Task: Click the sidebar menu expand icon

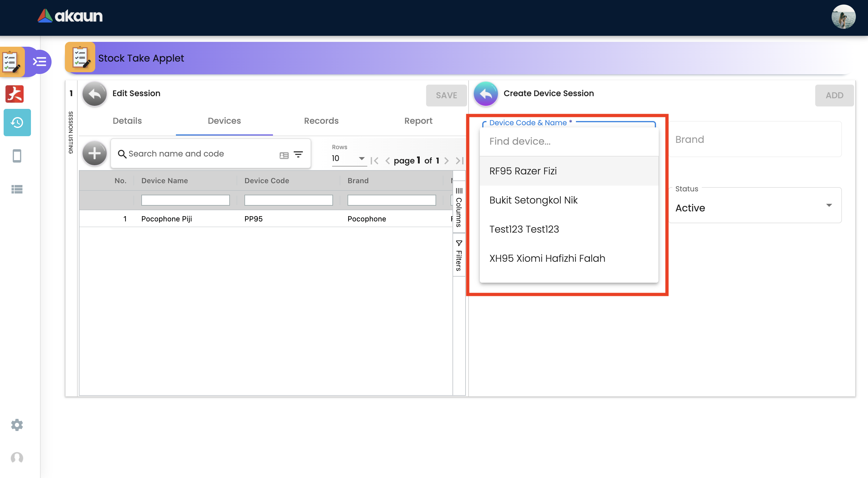Action: click(x=39, y=62)
